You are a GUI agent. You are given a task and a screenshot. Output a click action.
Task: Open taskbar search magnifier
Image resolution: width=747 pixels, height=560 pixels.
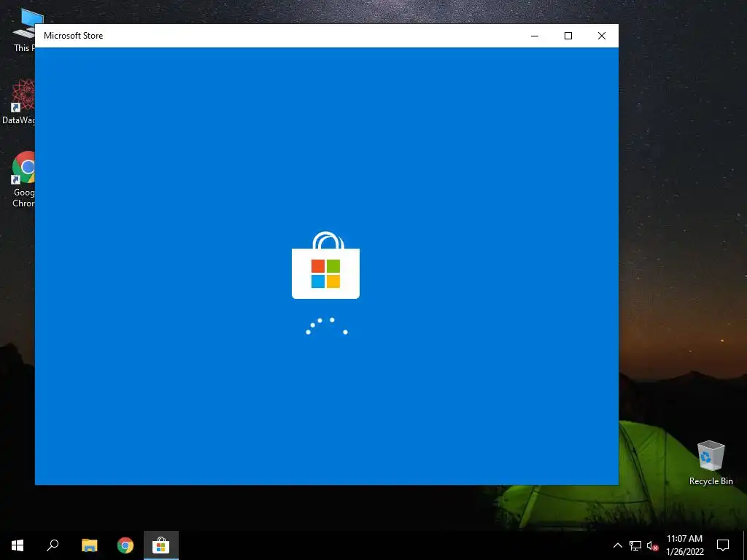pyautogui.click(x=53, y=545)
